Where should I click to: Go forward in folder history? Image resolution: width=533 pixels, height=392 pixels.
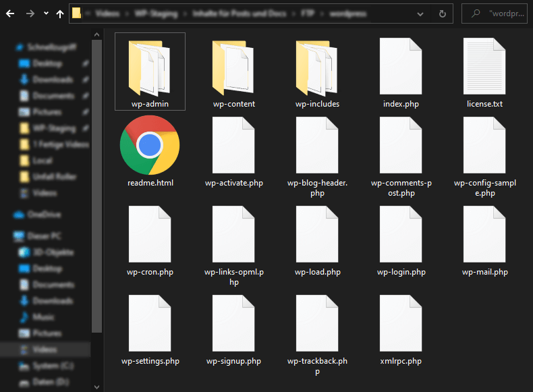(30, 13)
